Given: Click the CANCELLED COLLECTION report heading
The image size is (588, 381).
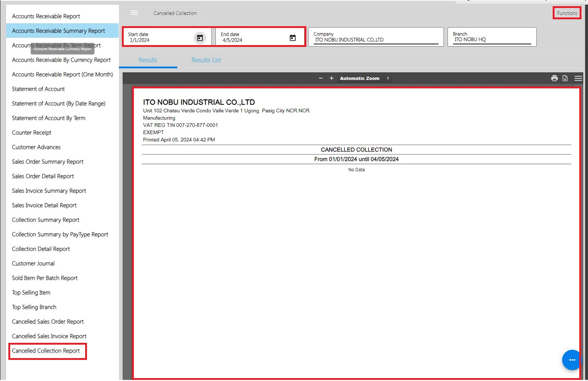Looking at the screenshot, I should [x=356, y=150].
